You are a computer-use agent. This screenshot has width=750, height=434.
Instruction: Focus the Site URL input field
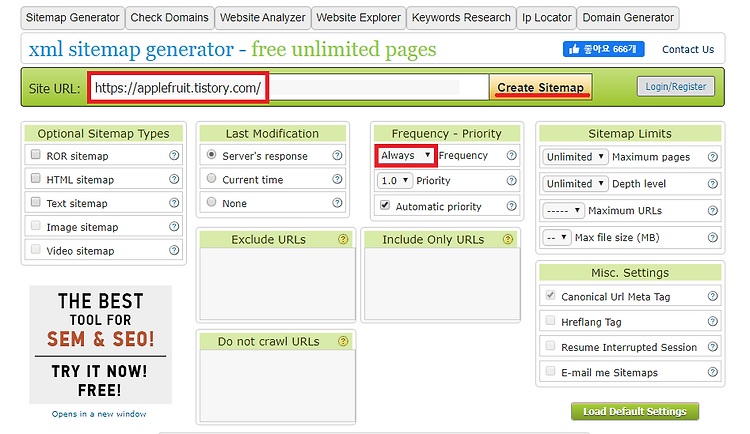click(289, 87)
